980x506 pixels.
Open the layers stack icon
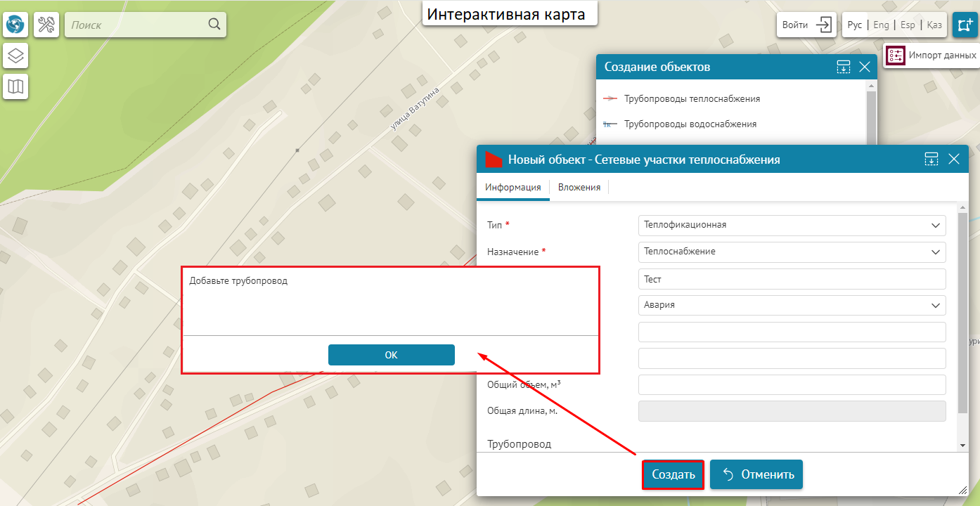pyautogui.click(x=15, y=56)
